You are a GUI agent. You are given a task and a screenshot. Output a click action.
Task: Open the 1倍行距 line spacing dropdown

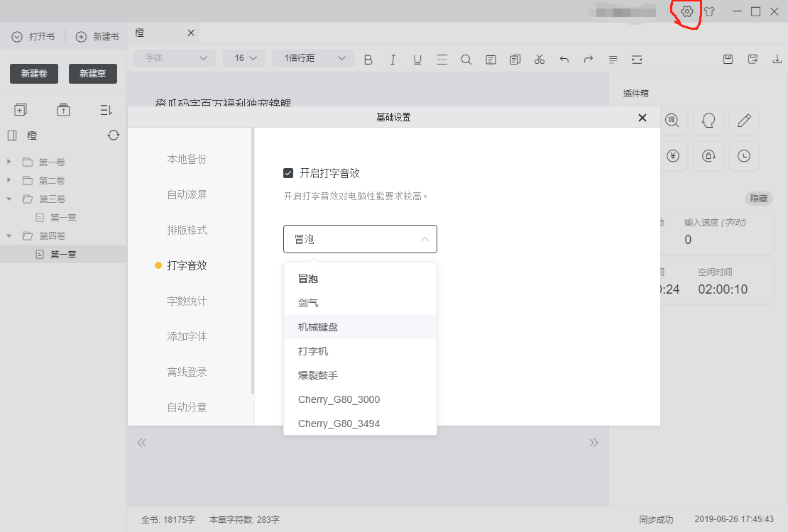point(312,57)
